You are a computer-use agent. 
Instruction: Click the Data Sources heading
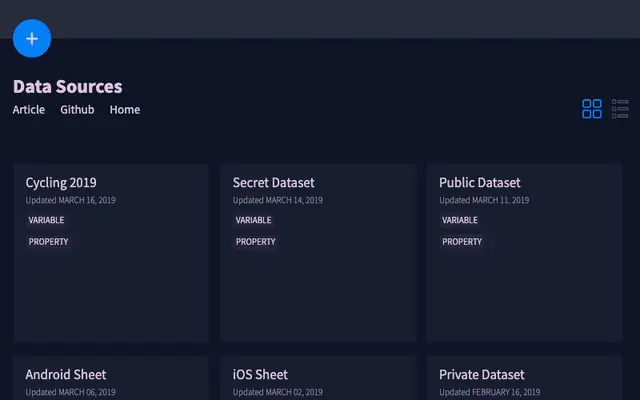pos(68,87)
